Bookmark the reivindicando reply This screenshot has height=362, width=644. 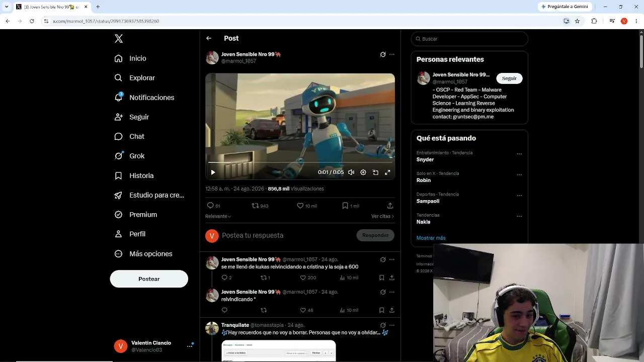pyautogui.click(x=382, y=310)
